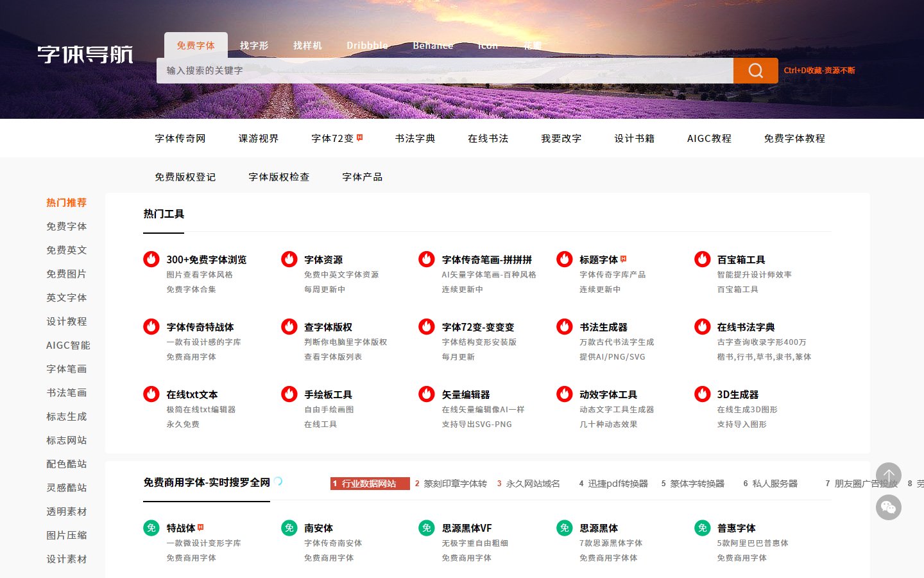Open the WeChat floating icon
Viewport: 924px width, 578px height.
tap(889, 507)
